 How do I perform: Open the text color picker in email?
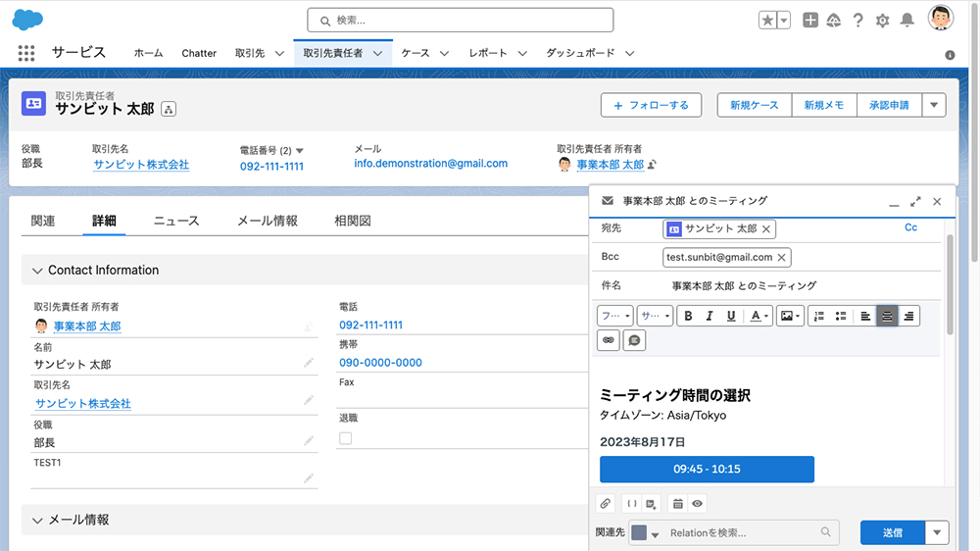tap(759, 316)
